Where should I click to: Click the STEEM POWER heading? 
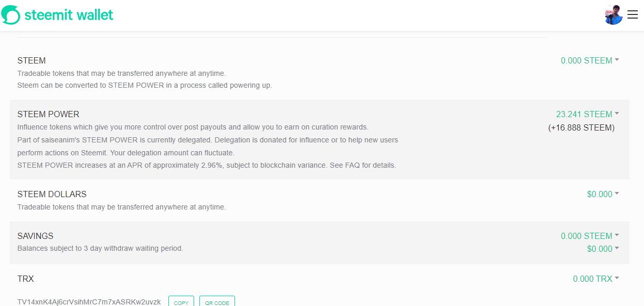click(49, 114)
